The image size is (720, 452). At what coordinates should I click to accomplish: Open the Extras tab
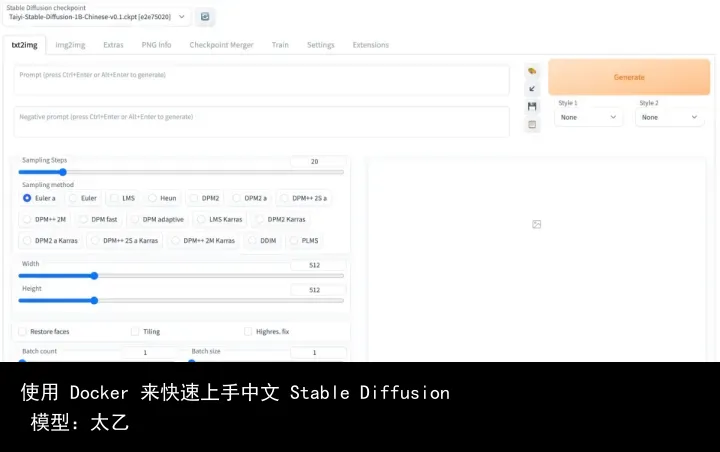click(113, 45)
